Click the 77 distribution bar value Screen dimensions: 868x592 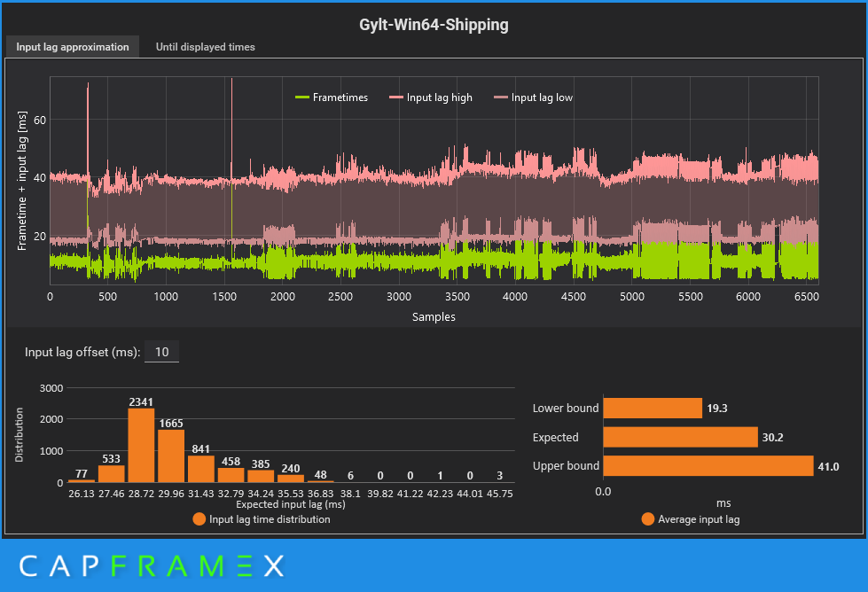point(82,473)
